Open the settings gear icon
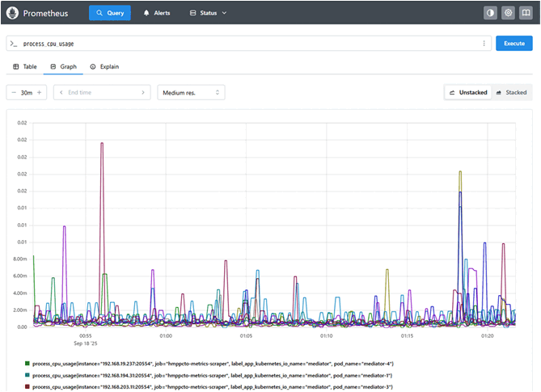The height and width of the screenshot is (392, 541). click(x=508, y=13)
